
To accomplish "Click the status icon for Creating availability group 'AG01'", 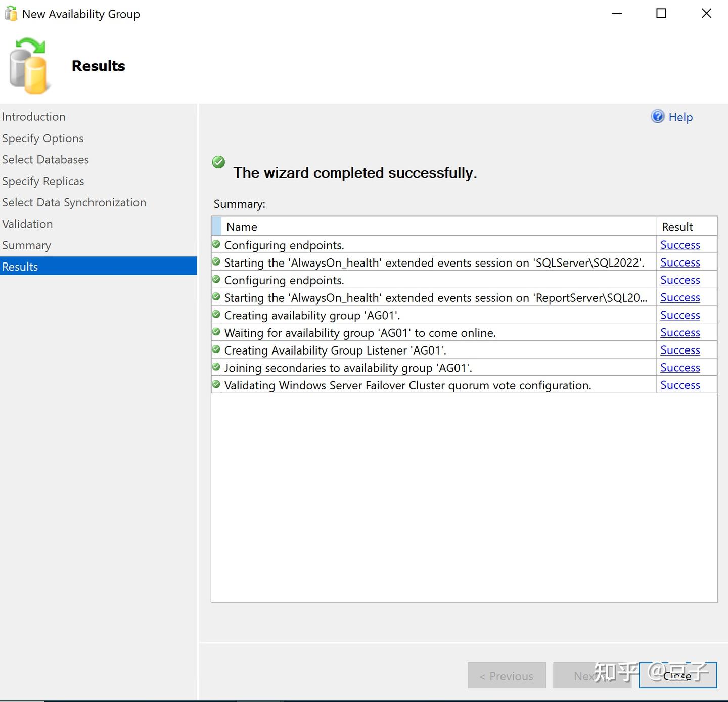I will 216,315.
